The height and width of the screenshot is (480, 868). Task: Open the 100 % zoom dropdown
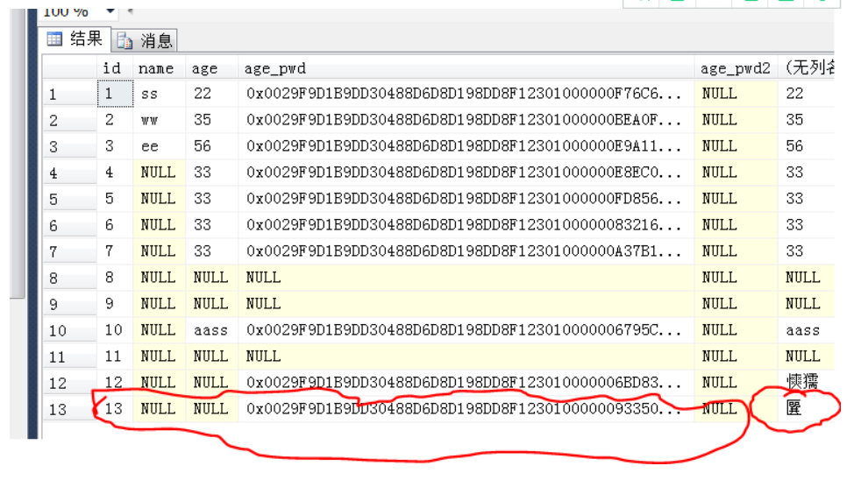click(110, 11)
